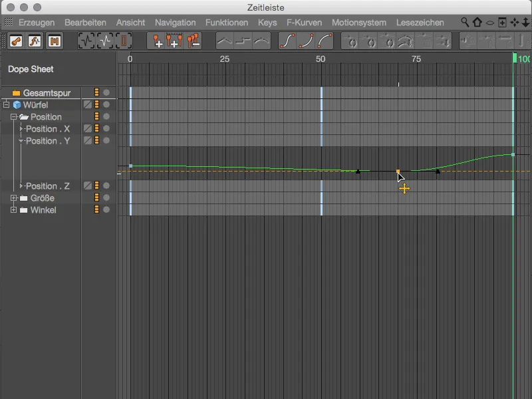532x399 pixels.
Task: Toggle the grey dot on Position . X row
Action: pos(106,128)
